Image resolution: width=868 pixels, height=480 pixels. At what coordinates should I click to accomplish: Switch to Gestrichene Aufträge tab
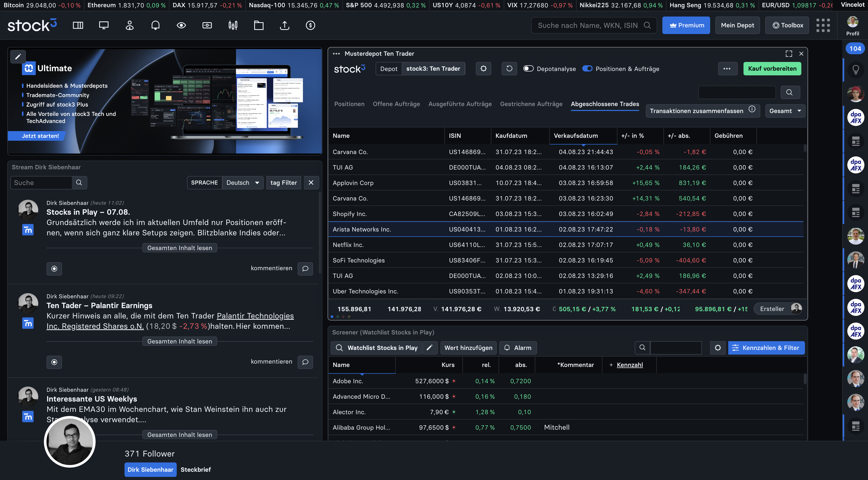pos(531,104)
